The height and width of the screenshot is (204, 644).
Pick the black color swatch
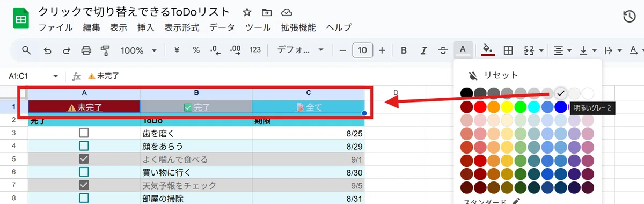coord(467,93)
